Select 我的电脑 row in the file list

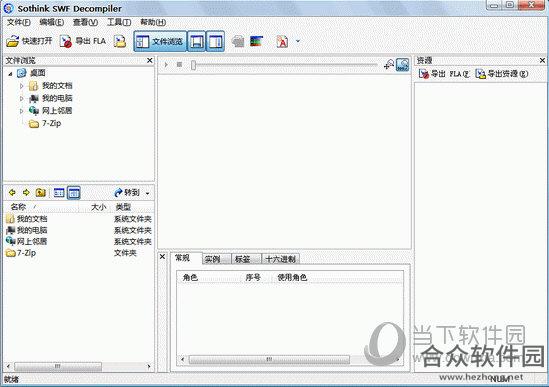pos(79,230)
